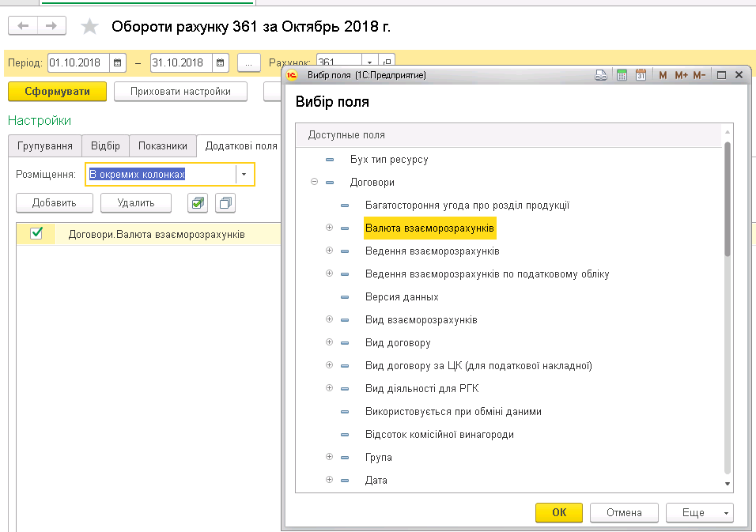Maximize the Вибір поля dialog

(x=722, y=75)
